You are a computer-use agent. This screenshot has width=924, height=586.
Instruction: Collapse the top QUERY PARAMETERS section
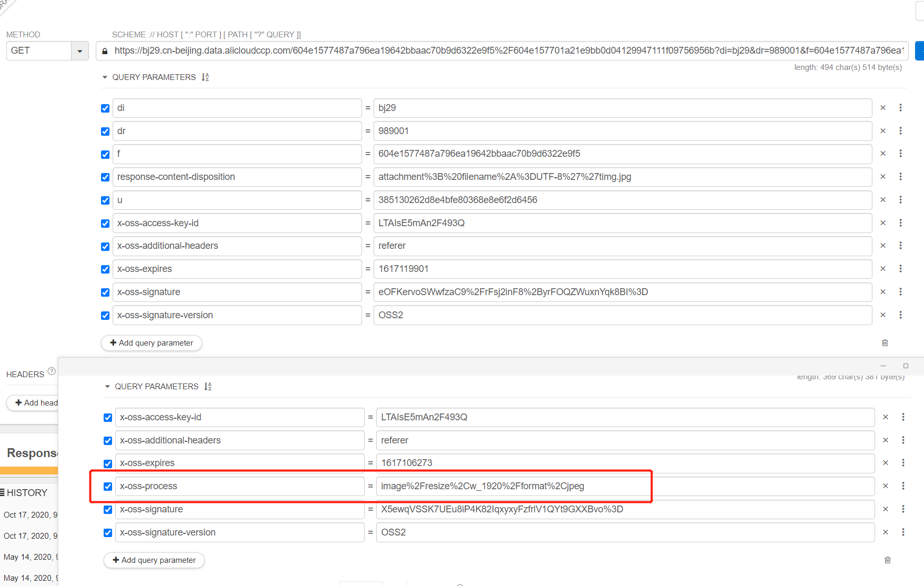pyautogui.click(x=105, y=77)
